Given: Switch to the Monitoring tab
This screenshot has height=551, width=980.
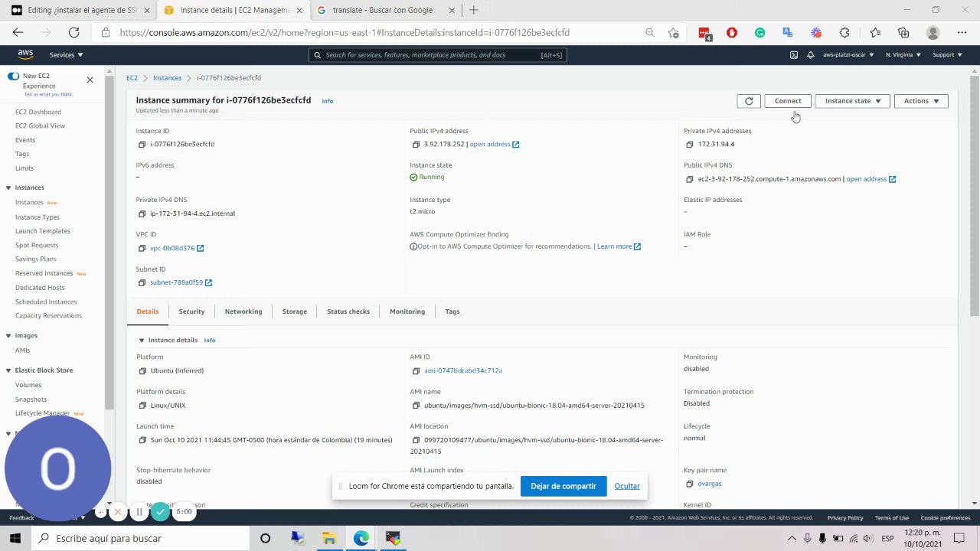Looking at the screenshot, I should 407,311.
